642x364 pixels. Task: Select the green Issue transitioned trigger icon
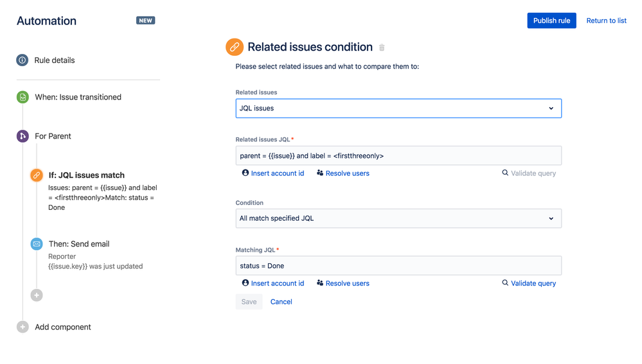pyautogui.click(x=22, y=98)
